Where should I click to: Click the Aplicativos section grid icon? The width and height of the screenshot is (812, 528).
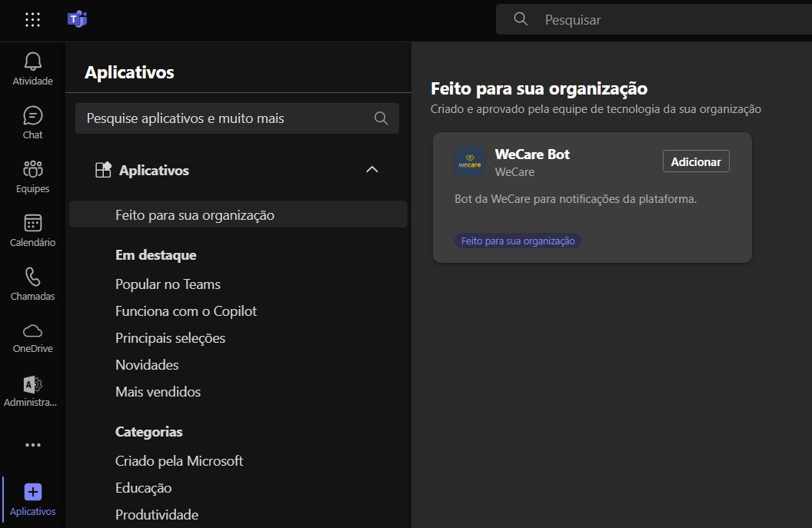pos(103,170)
